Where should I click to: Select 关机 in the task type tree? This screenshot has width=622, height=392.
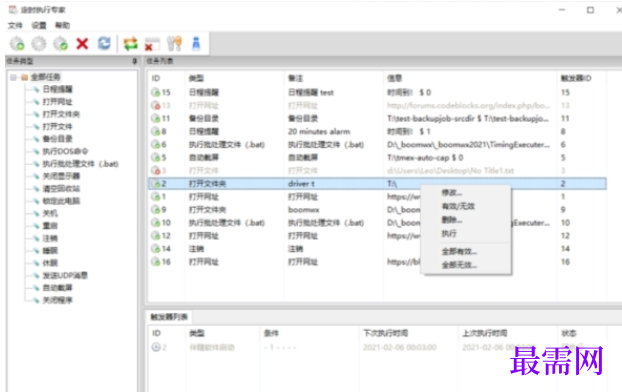point(50,213)
